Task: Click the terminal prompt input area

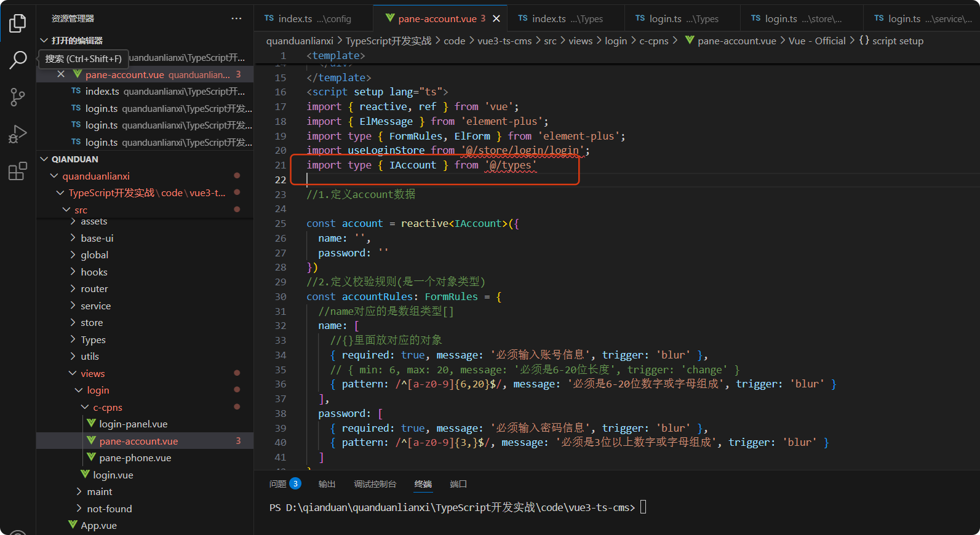Action: pos(643,507)
